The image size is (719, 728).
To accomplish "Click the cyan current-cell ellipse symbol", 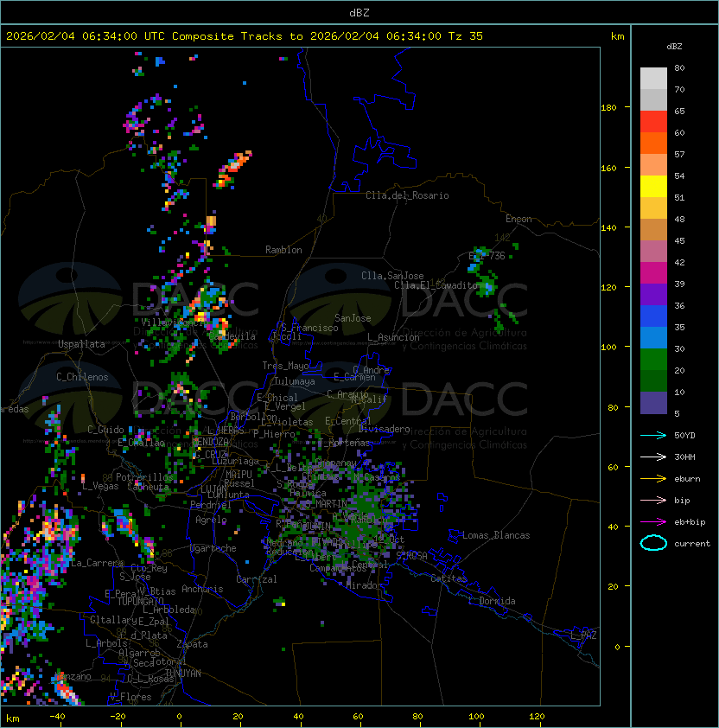I will (x=653, y=543).
